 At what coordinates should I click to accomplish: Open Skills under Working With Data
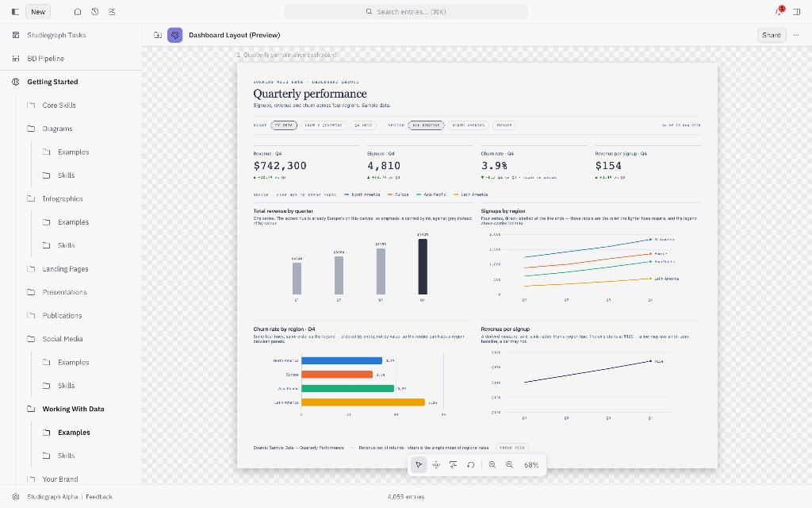click(66, 455)
